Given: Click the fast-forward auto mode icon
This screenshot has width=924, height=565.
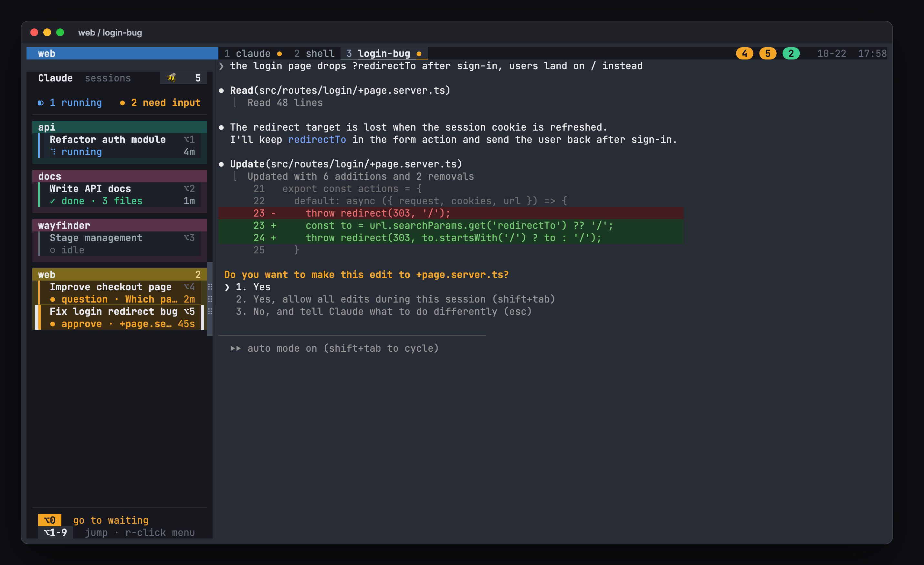Looking at the screenshot, I should point(236,348).
